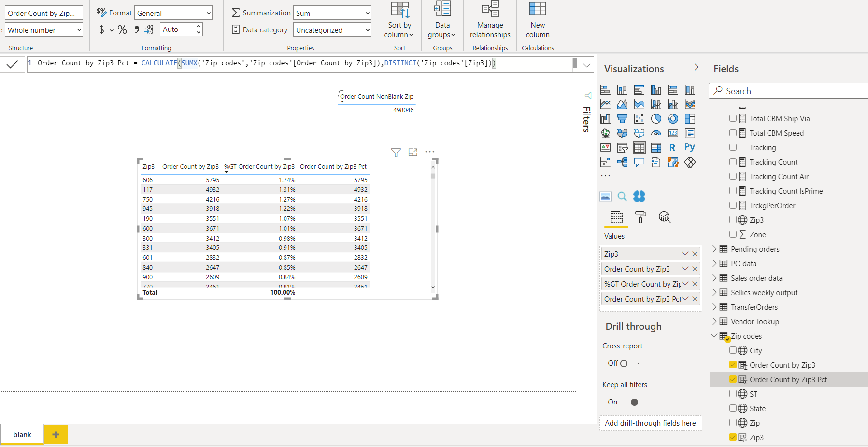Tick the City field checkbox
Screen dimensions: 868x447
733,350
